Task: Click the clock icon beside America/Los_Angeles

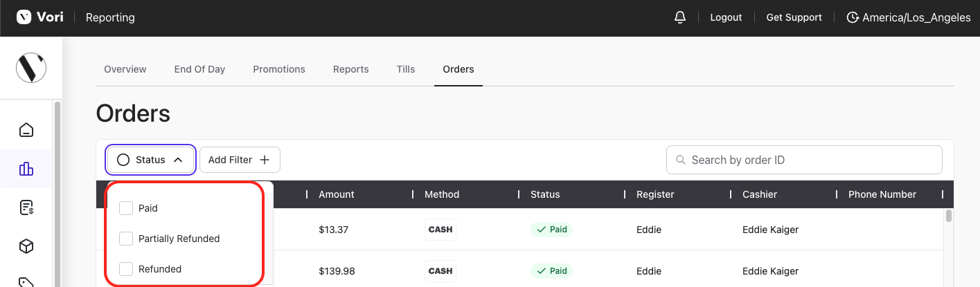Action: pos(853,17)
